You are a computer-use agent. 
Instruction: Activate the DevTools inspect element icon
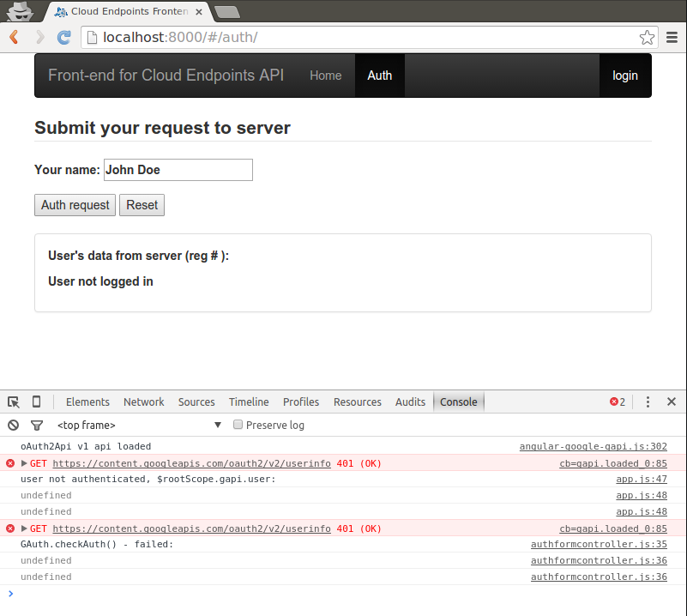point(14,402)
